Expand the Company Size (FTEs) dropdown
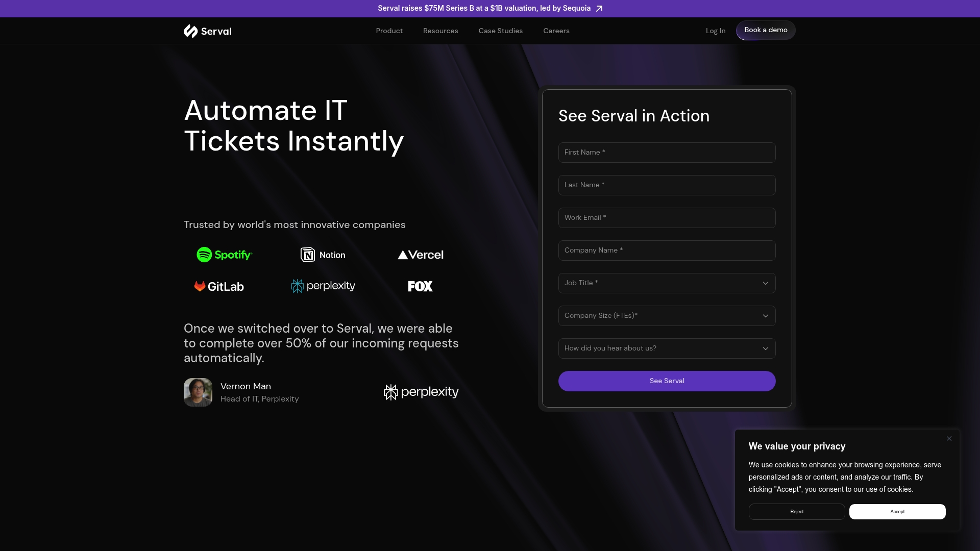This screenshot has width=980, height=551. click(667, 316)
